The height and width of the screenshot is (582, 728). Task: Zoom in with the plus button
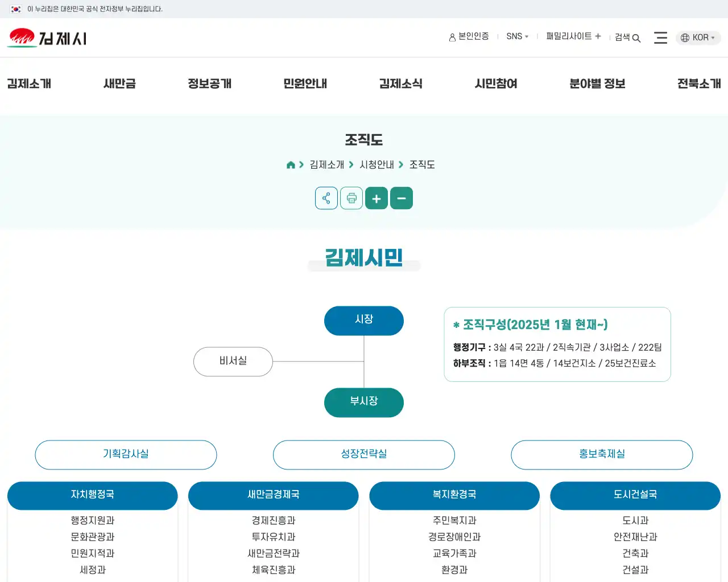tap(376, 198)
